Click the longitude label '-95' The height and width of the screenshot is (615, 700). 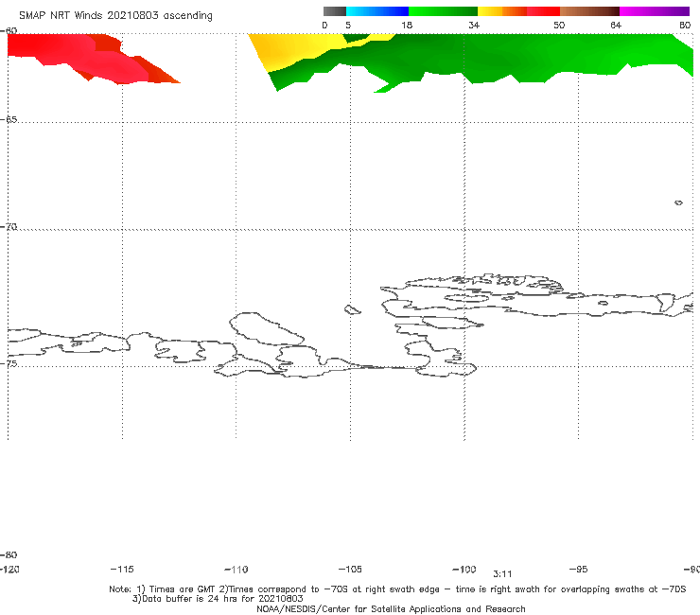[579, 570]
